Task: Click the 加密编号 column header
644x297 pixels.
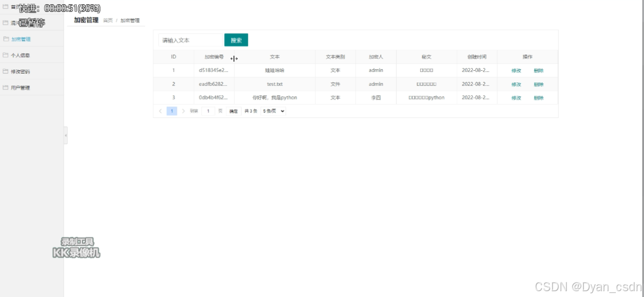Action: [214, 56]
